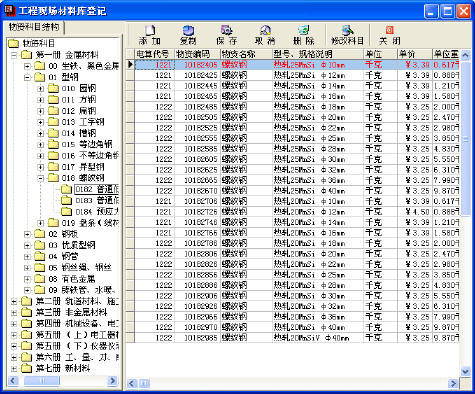Collapse the 018 螺纹钢 node
This screenshot has width=475, height=394.
point(41,178)
